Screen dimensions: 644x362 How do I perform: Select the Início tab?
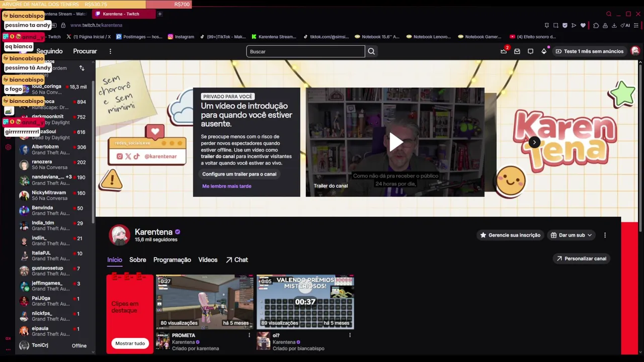(x=114, y=260)
